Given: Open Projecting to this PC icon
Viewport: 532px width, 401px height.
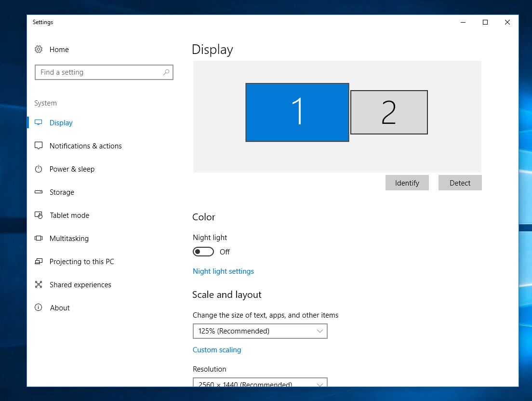Looking at the screenshot, I should click(x=39, y=261).
